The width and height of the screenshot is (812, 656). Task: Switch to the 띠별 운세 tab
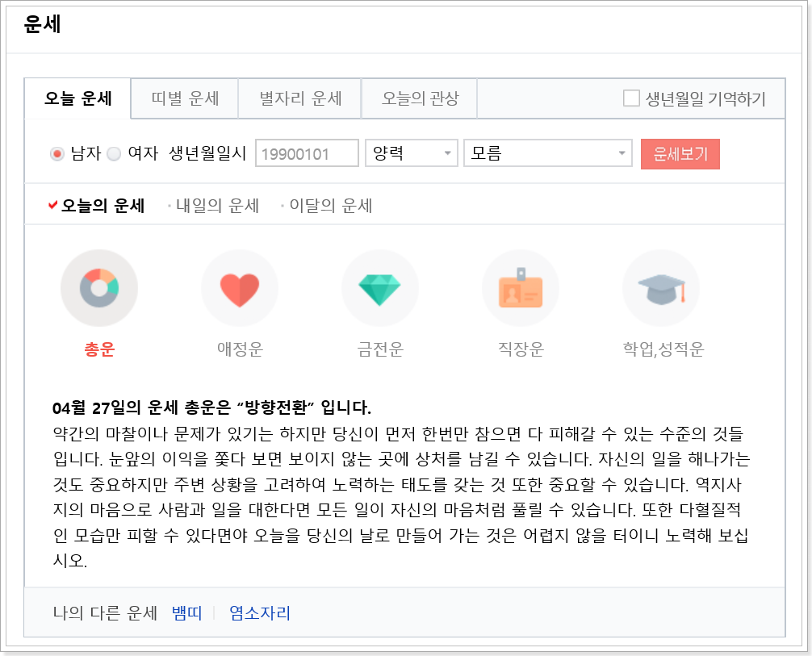point(185,98)
